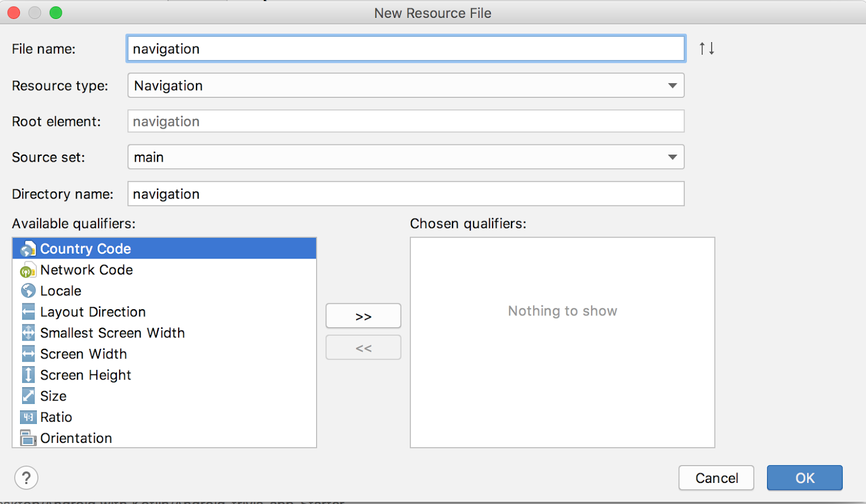
Task: Open the Resource type dropdown
Action: coord(405,85)
